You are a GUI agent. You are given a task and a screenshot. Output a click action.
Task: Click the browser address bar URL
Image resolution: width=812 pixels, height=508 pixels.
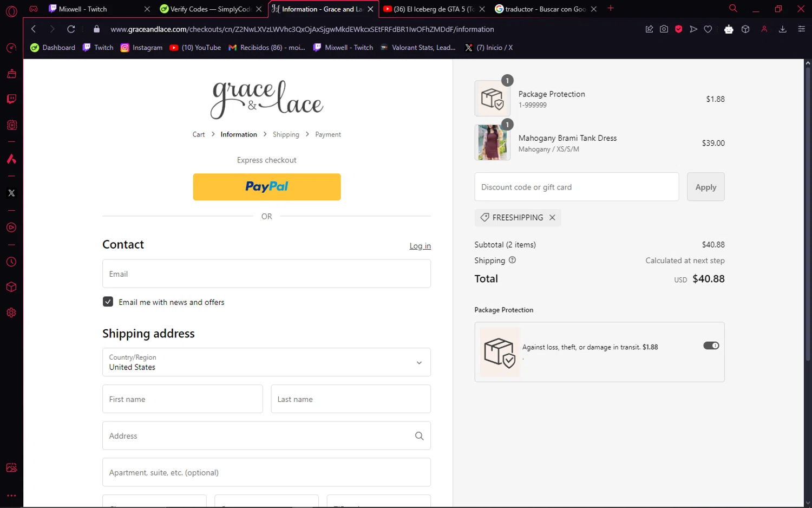click(x=302, y=29)
